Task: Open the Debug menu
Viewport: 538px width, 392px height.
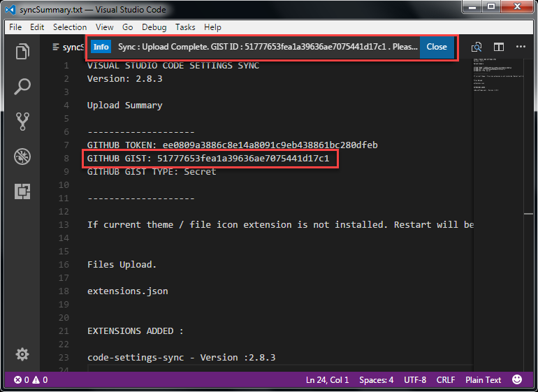Action: click(154, 27)
